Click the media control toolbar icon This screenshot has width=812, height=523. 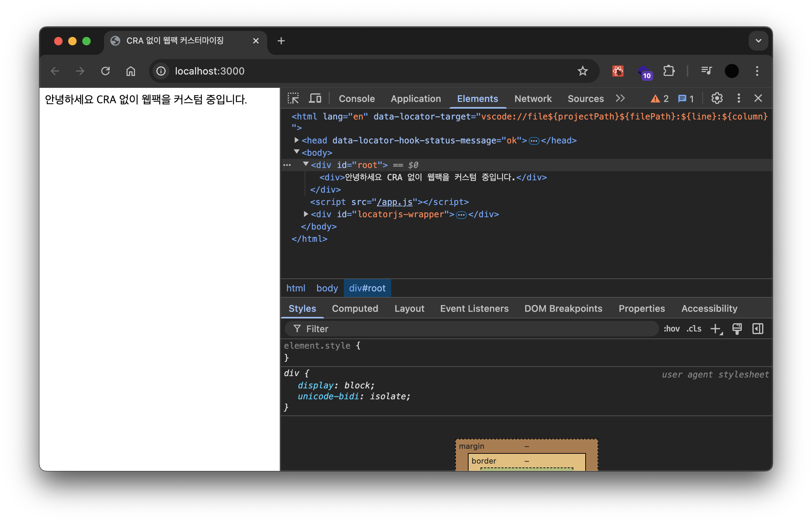click(x=706, y=71)
